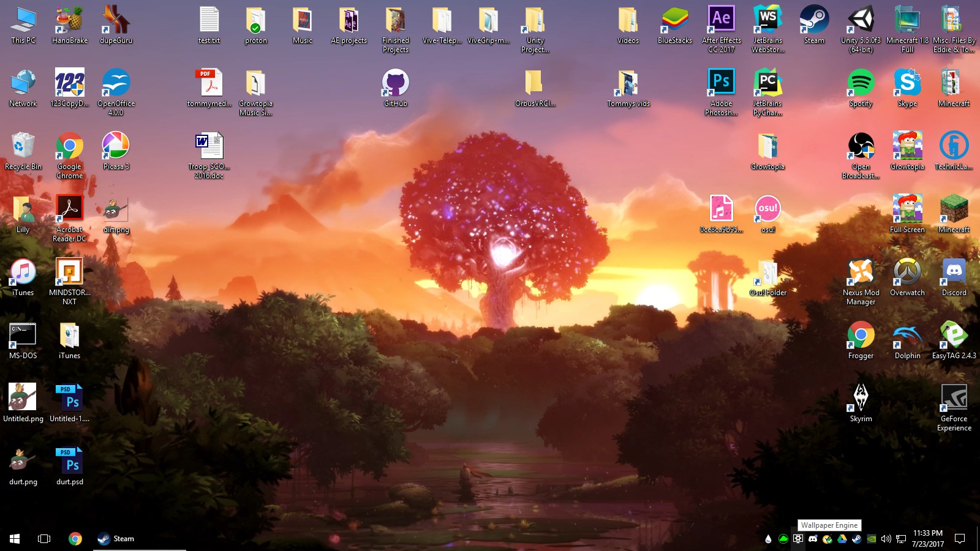This screenshot has width=980, height=551.
Task: Select the test.txt file
Action: tap(209, 25)
